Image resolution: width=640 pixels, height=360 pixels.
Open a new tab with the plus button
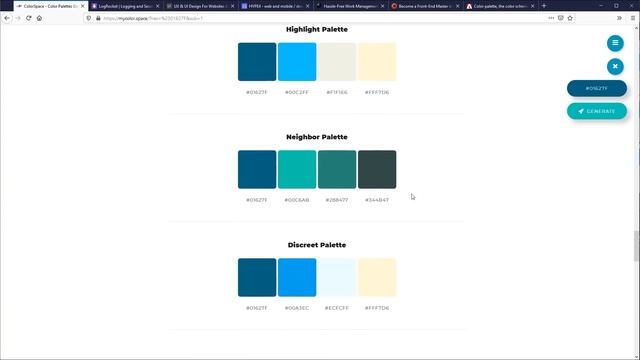(x=544, y=6)
